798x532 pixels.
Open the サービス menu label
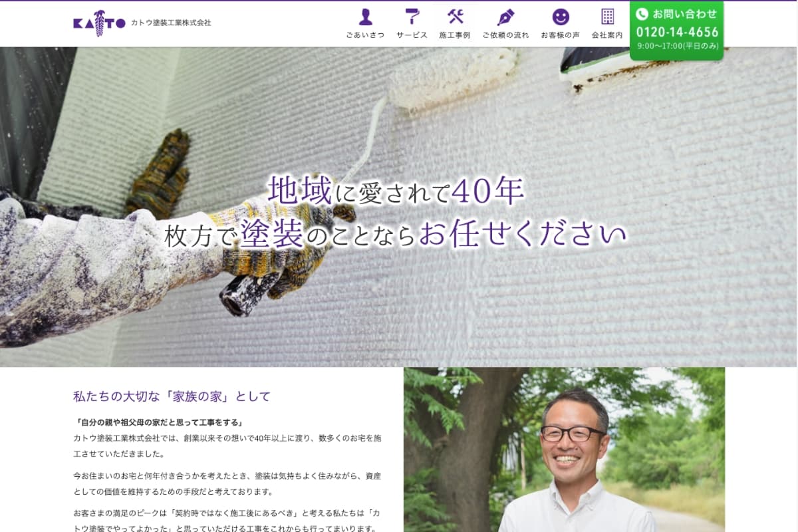412,35
